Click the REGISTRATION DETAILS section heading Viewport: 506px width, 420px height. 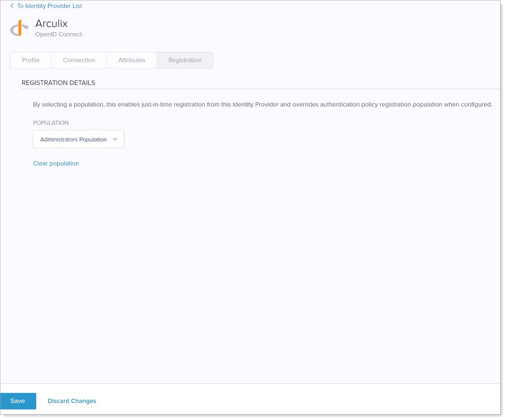pyautogui.click(x=58, y=83)
